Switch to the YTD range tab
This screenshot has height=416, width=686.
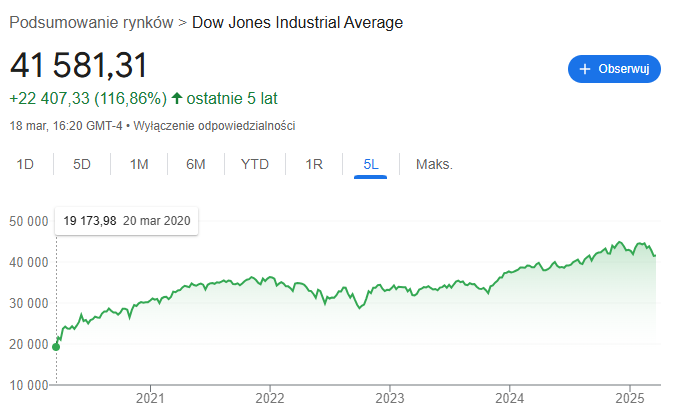pos(255,164)
